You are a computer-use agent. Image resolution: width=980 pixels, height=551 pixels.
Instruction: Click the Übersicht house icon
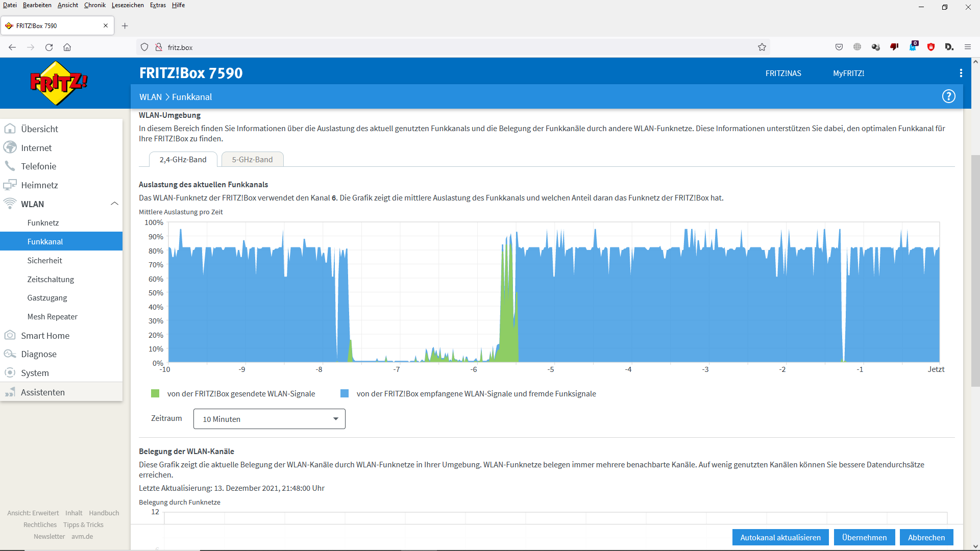point(10,129)
